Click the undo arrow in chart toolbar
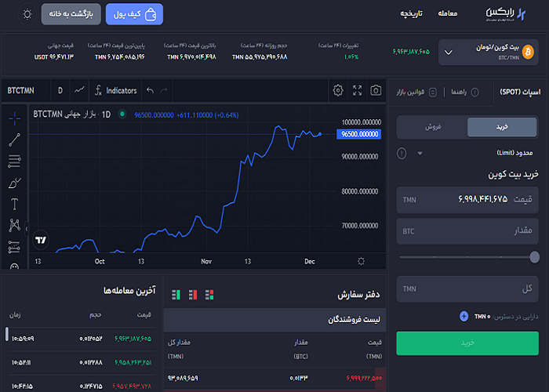This screenshot has width=549, height=392. tap(151, 91)
